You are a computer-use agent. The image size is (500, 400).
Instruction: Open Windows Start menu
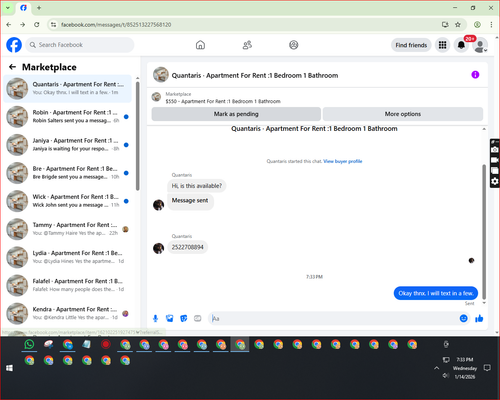[9, 368]
